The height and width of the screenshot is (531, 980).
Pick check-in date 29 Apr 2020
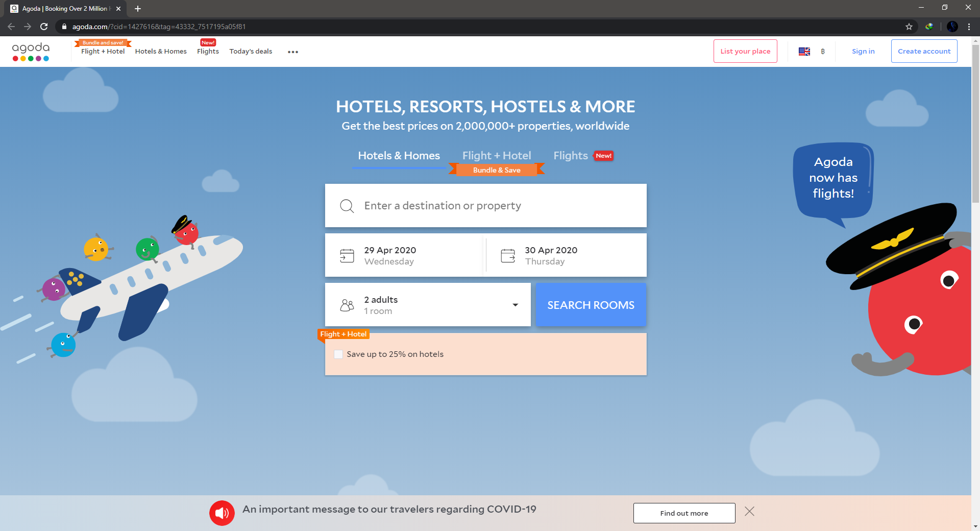[403, 255]
